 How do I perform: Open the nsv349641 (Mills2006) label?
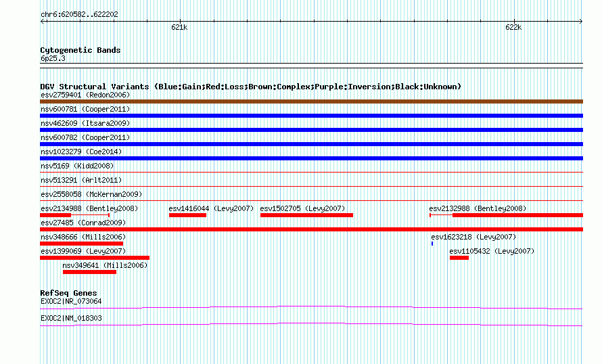105,265
